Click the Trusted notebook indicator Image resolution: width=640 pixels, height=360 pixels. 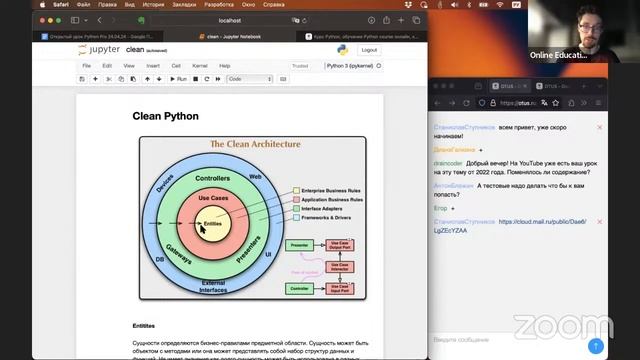pyautogui.click(x=300, y=66)
